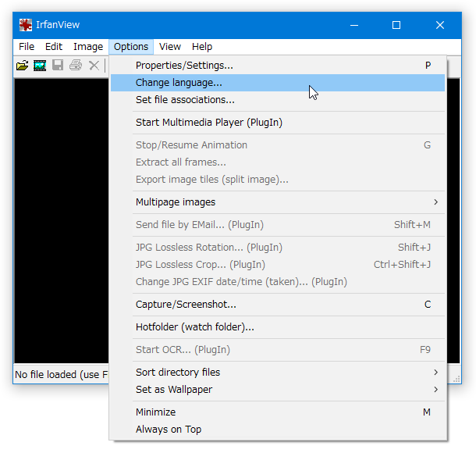476x453 pixels.
Task: Open the View menu
Action: (170, 47)
